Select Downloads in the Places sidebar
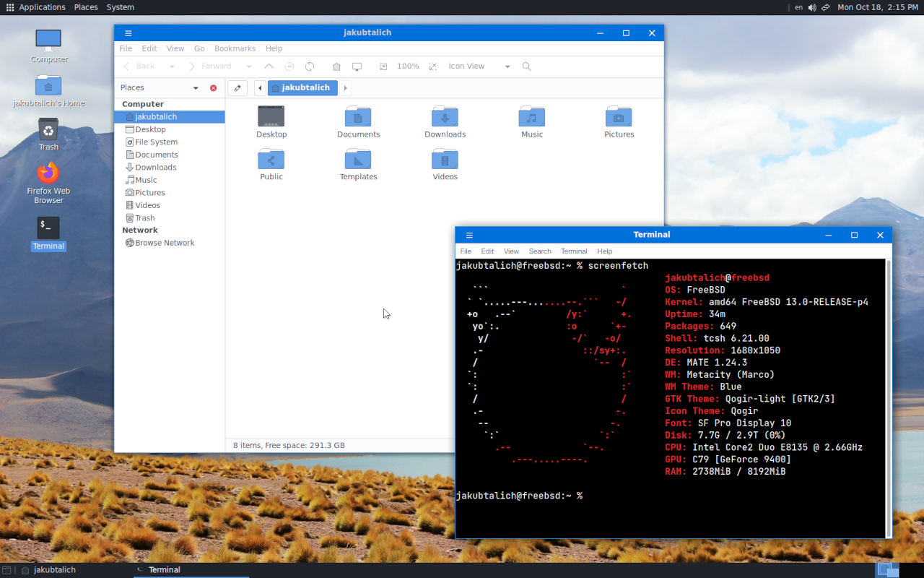 click(170, 168)
